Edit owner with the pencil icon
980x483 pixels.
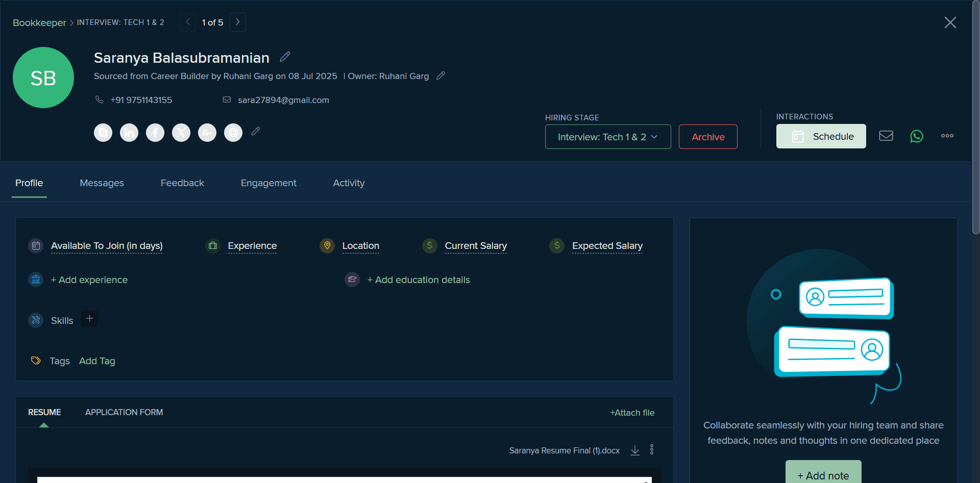(x=441, y=75)
